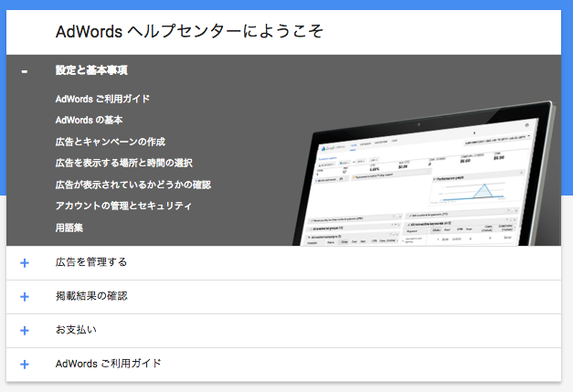Viewport: 573px width, 392px height.
Task: Click the 広告を管理する section title
Action: click(x=91, y=262)
